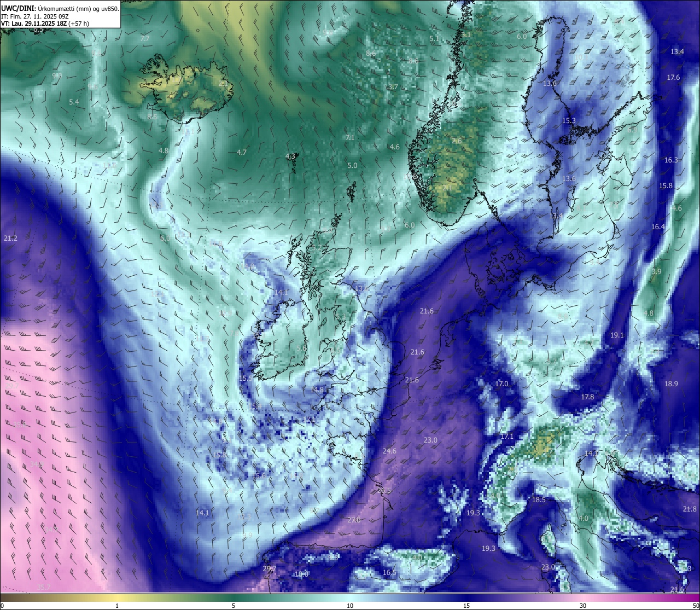This screenshot has height=610, width=700.
Task: Click the 3.1 value on the Norwegian coast
Action: [x=466, y=35]
